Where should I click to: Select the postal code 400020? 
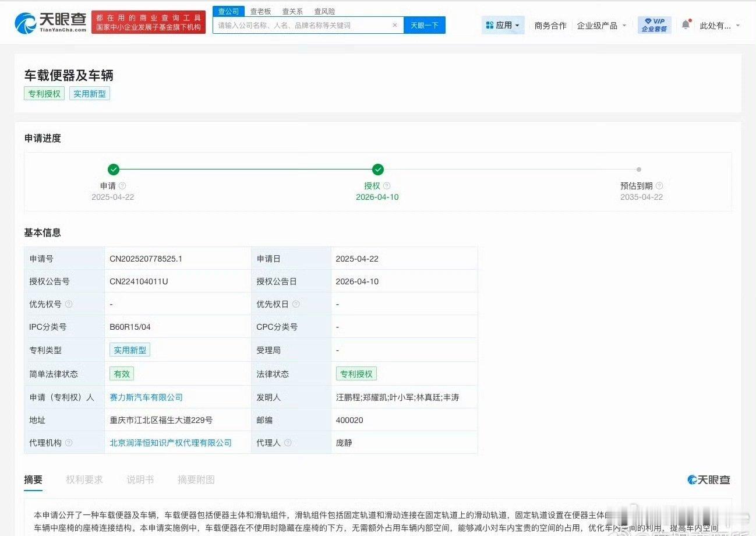[x=349, y=420]
